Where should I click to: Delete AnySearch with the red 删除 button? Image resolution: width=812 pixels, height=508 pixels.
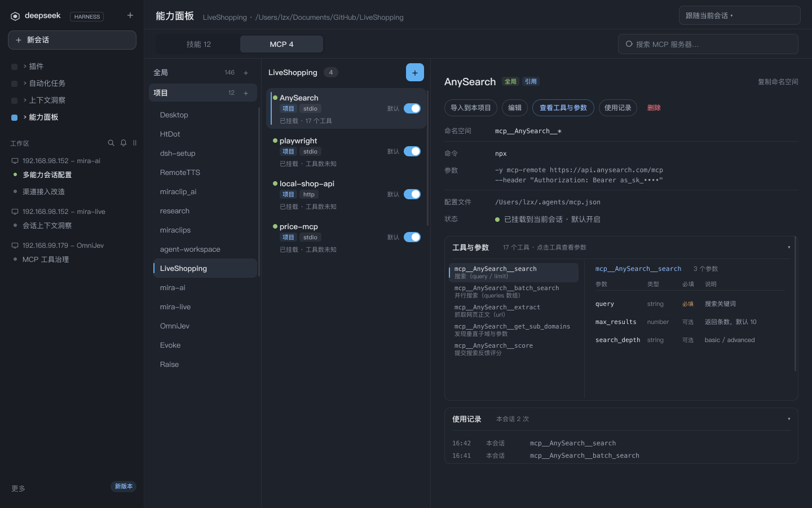pyautogui.click(x=654, y=108)
